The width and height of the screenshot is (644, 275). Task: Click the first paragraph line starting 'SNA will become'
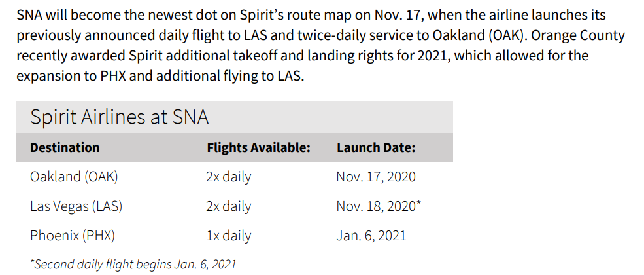[x=311, y=16]
